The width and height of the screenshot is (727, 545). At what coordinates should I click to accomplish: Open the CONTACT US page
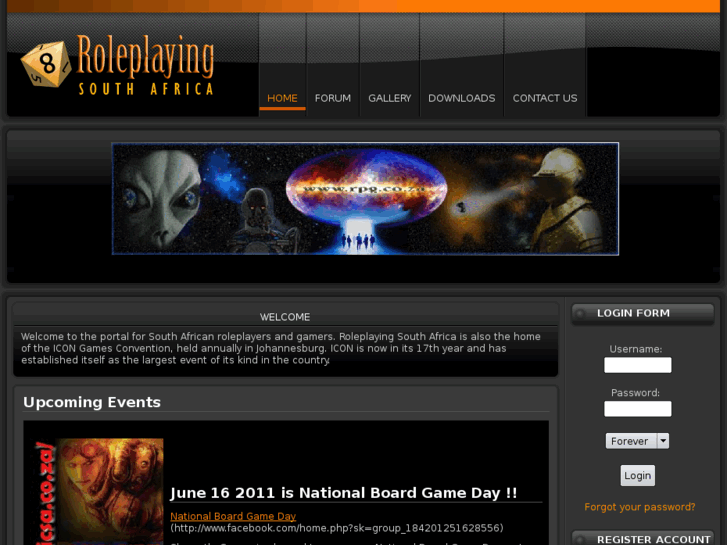545,98
